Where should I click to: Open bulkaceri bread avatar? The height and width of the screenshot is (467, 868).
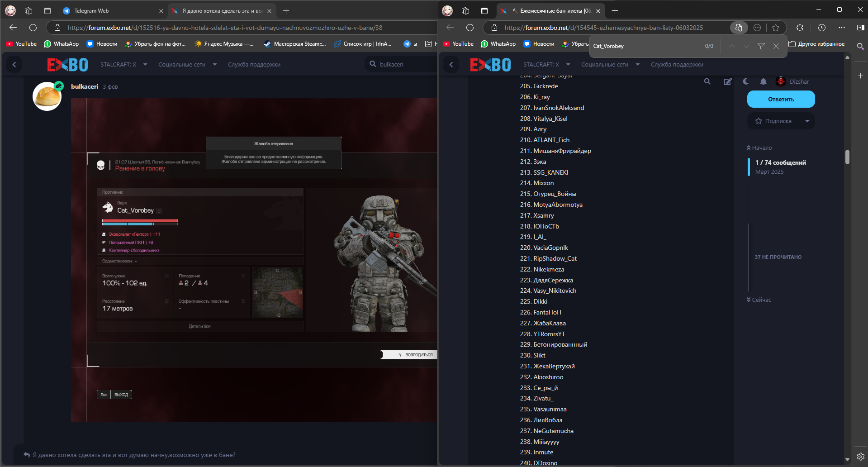47,96
